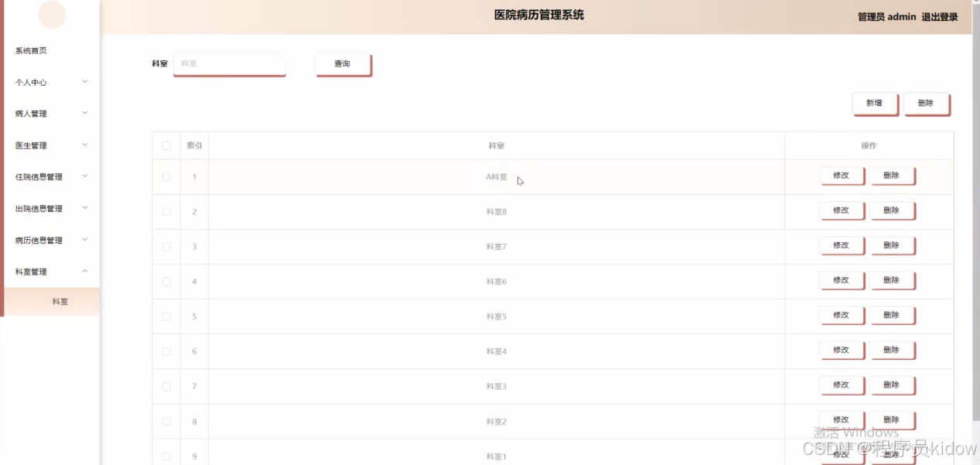
Task: Click the 科室2 table cell
Action: tap(497, 422)
